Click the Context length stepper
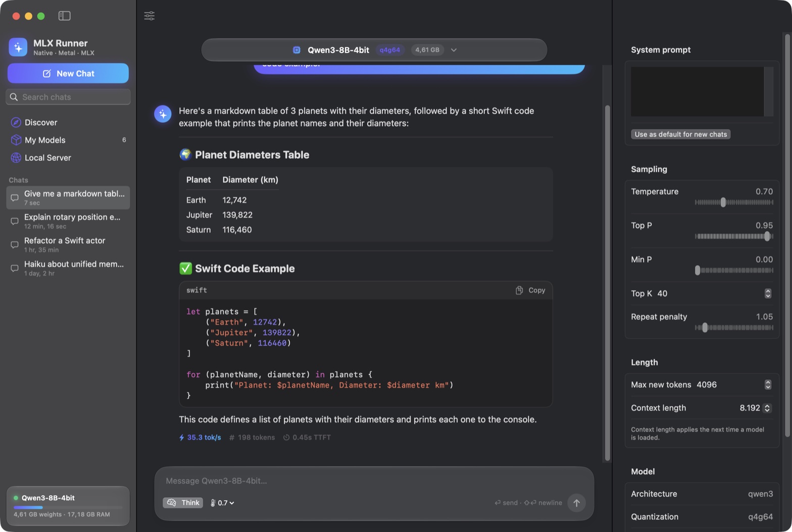The height and width of the screenshot is (532, 792). click(x=767, y=408)
